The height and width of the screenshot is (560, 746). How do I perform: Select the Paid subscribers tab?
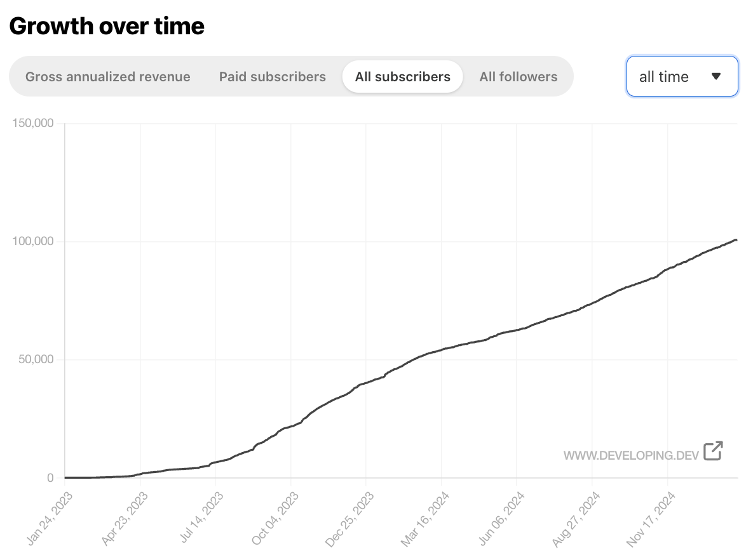(273, 77)
